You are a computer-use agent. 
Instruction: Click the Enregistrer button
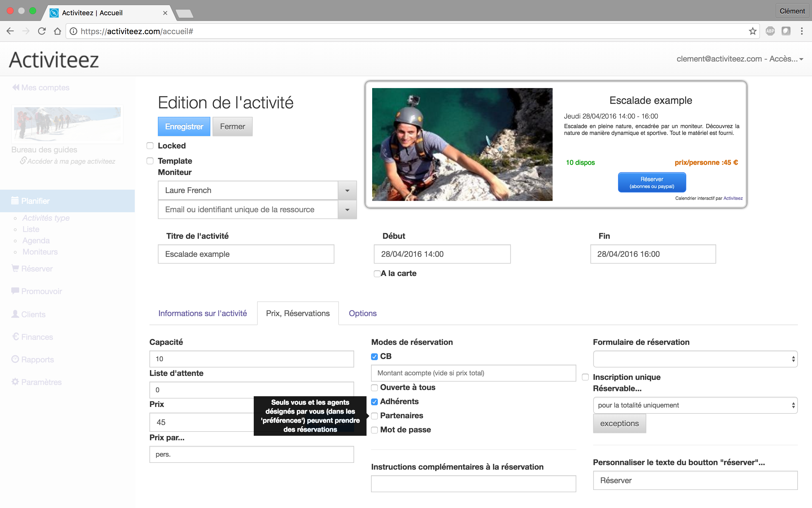[x=184, y=127]
